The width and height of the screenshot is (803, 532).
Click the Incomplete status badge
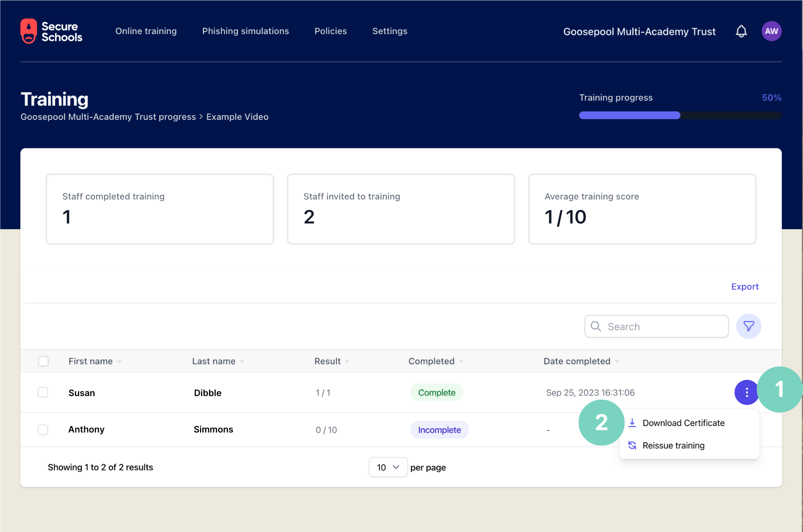tap(439, 430)
